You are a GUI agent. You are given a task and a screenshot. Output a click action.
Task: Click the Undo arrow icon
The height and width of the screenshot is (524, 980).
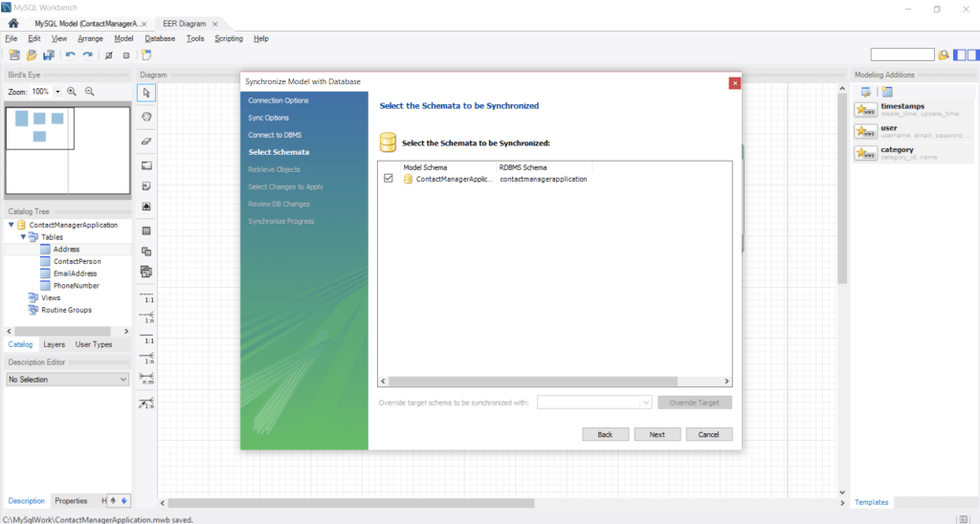pyautogui.click(x=70, y=55)
